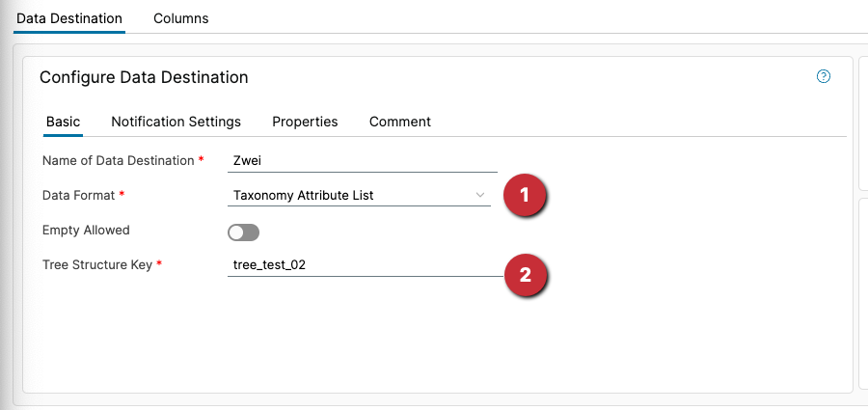Show the Comment tab
868x410 pixels.
(399, 122)
